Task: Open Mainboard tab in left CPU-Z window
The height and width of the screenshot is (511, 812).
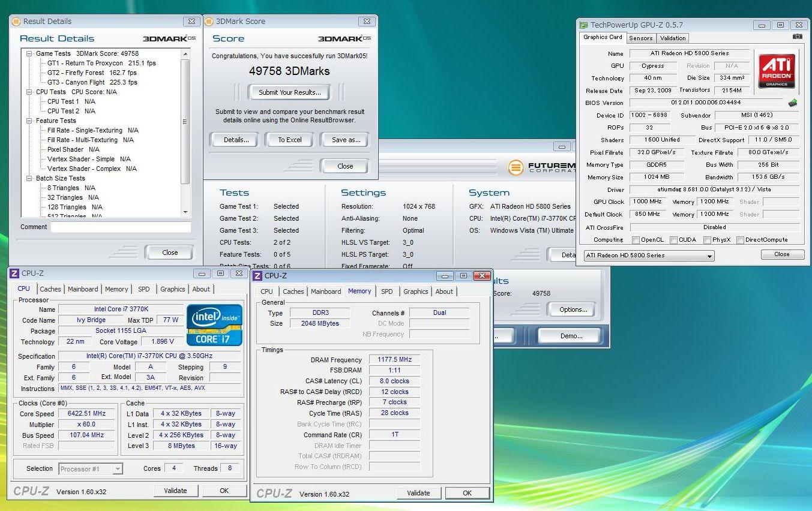Action: 83,289
